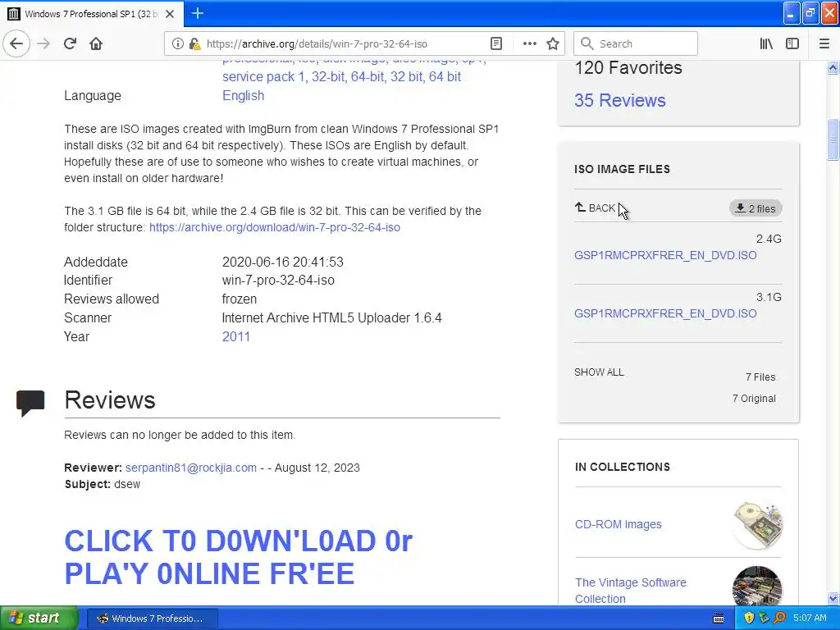This screenshot has height=630, width=840.
Task: Click the page scrollbar thumb
Action: (x=833, y=139)
